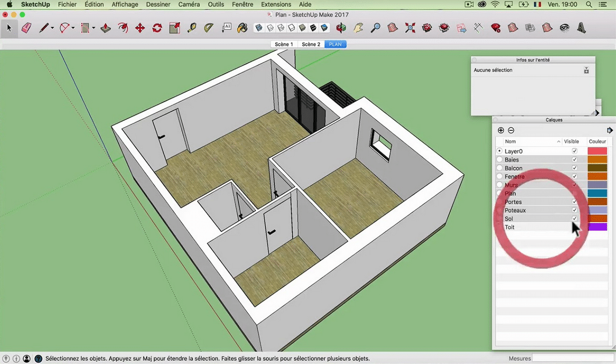Switch to the Scène 2 tab
The height and width of the screenshot is (364, 616).
310,44
